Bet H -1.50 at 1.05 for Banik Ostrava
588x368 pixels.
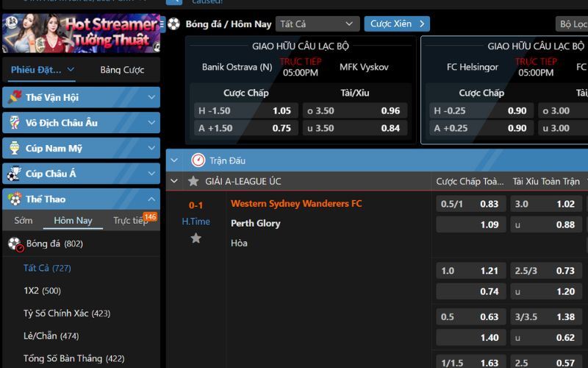point(246,111)
